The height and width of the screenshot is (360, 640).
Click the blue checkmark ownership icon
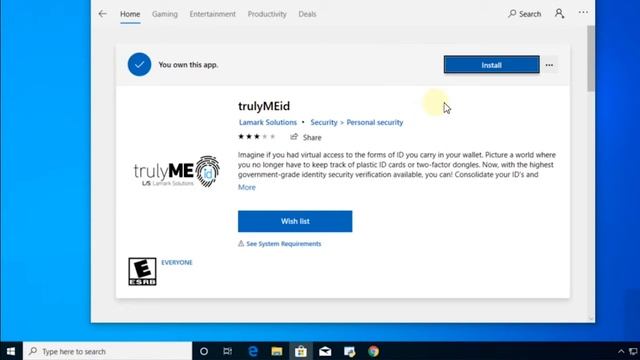pyautogui.click(x=139, y=64)
